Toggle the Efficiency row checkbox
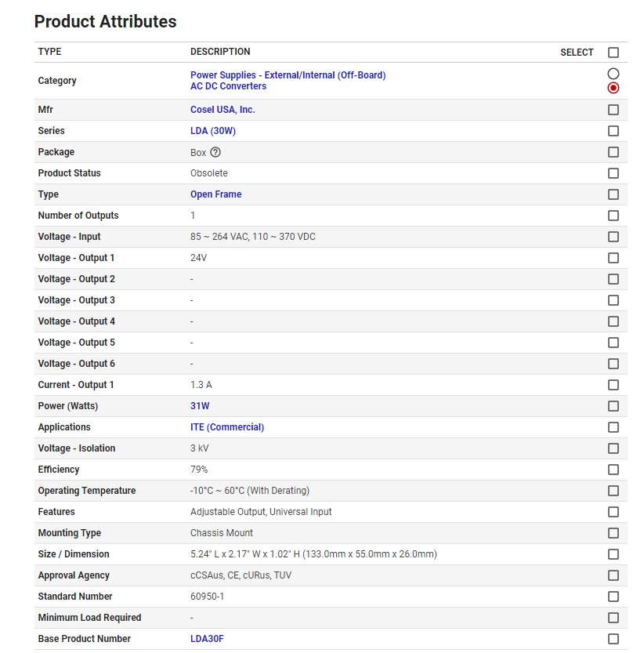Image resolution: width=644 pixels, height=653 pixels. pyautogui.click(x=613, y=470)
